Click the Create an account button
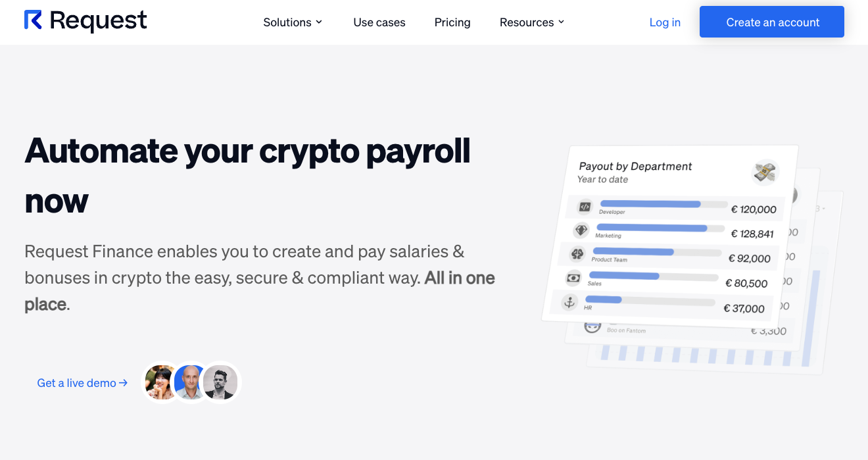 tap(771, 22)
